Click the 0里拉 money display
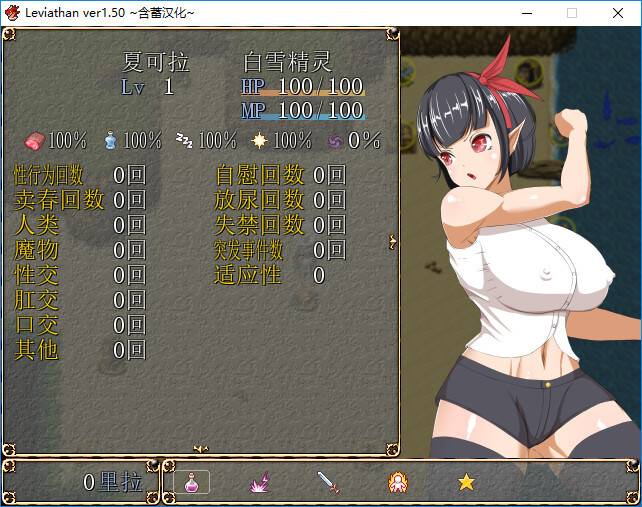The width and height of the screenshot is (642, 507). (x=112, y=482)
